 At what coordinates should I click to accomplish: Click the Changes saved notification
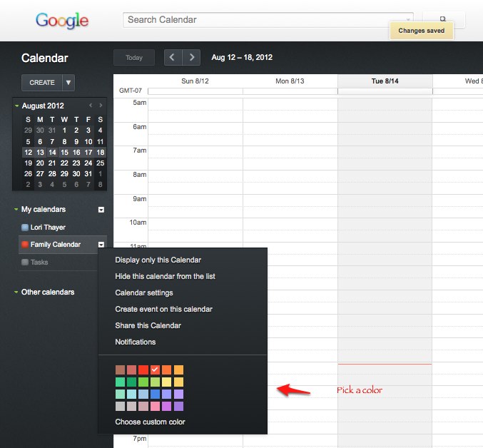coord(422,31)
